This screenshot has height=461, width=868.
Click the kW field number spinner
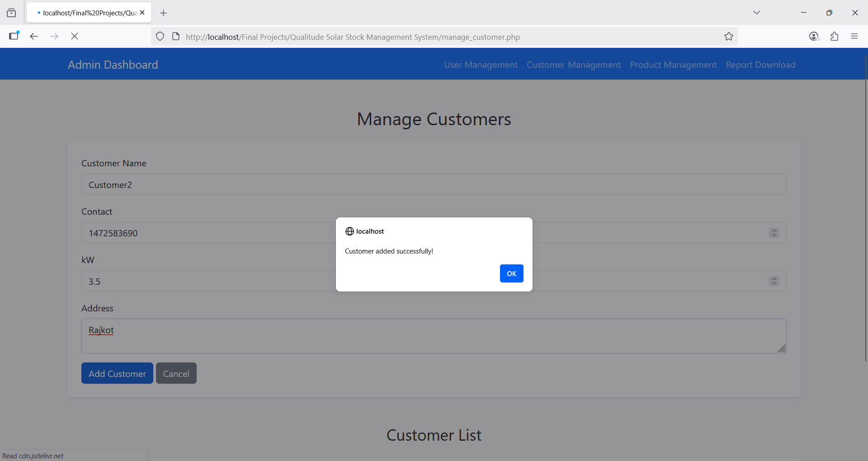coord(774,281)
